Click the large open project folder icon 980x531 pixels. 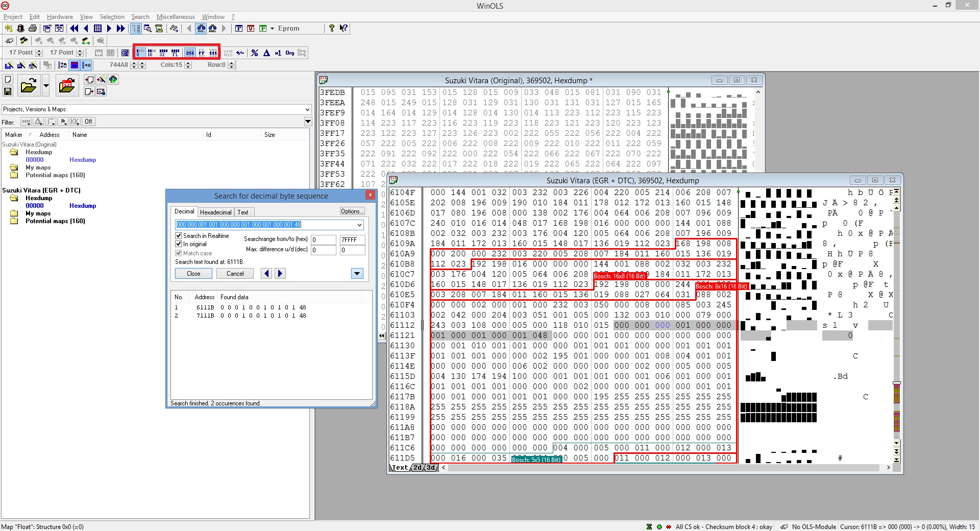(x=29, y=85)
